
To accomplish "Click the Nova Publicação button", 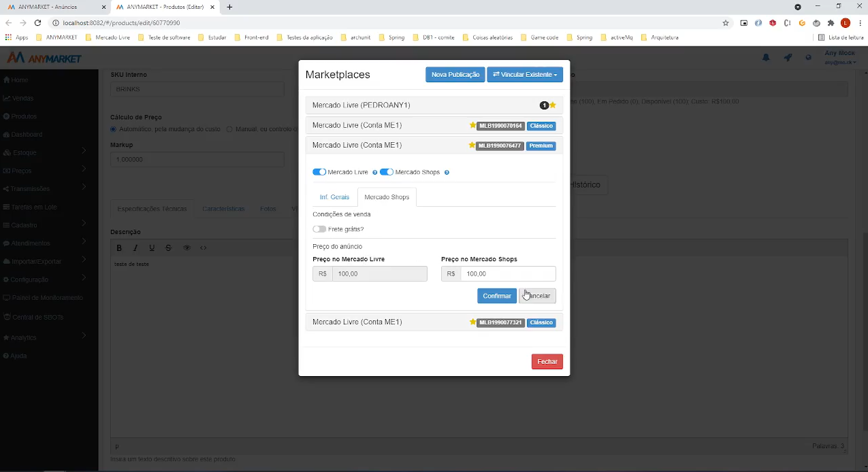I will point(455,75).
